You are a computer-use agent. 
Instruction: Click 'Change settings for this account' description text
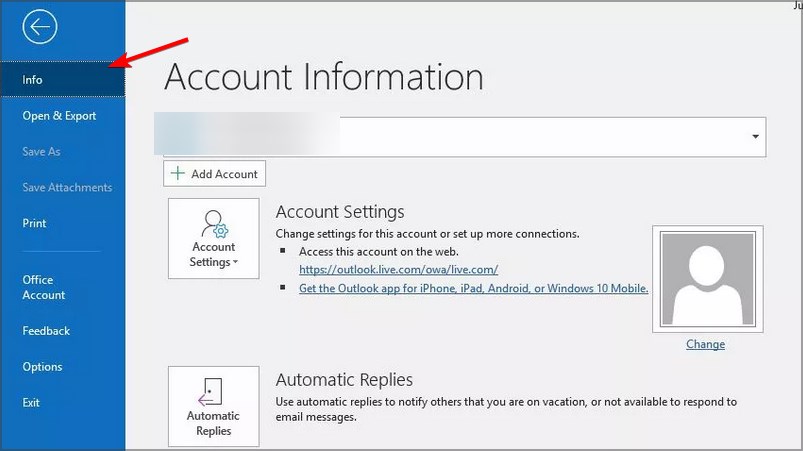click(x=428, y=233)
